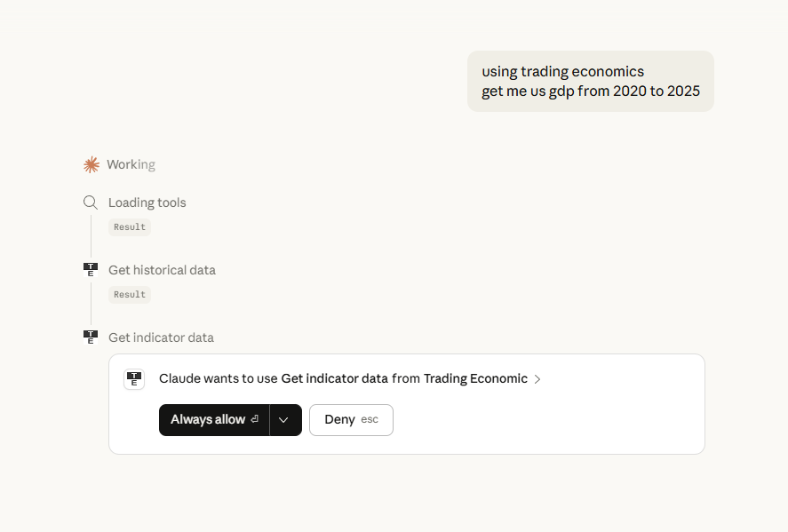Click the Trading Economic name in the permission message
788x532 pixels.
coord(476,378)
